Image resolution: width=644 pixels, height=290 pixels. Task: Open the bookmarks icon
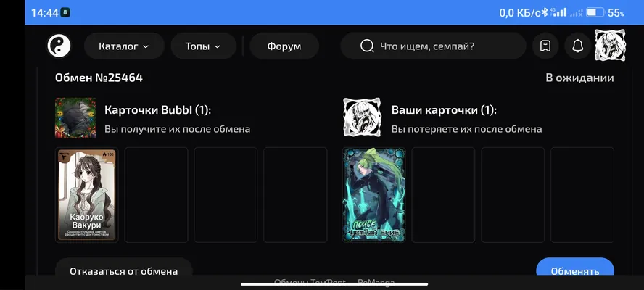[545, 46]
